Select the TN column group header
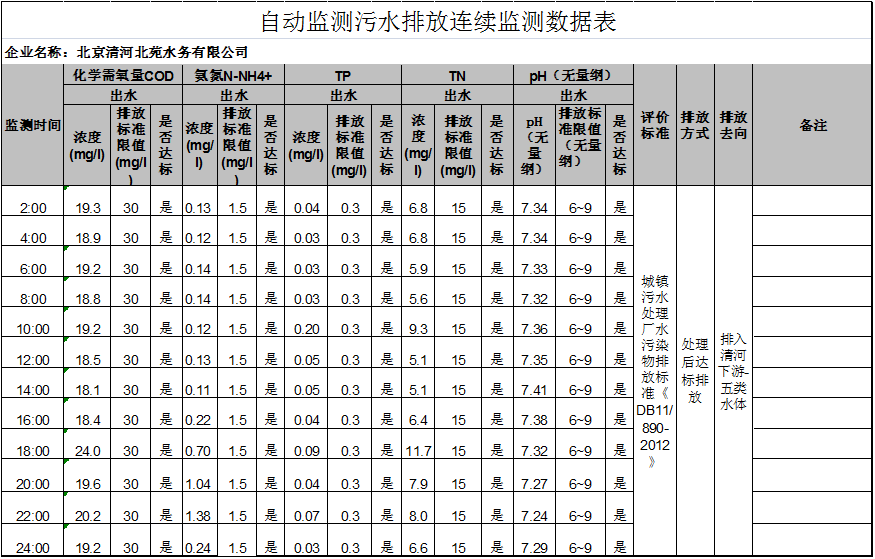This screenshot has width=875, height=559. click(x=458, y=75)
